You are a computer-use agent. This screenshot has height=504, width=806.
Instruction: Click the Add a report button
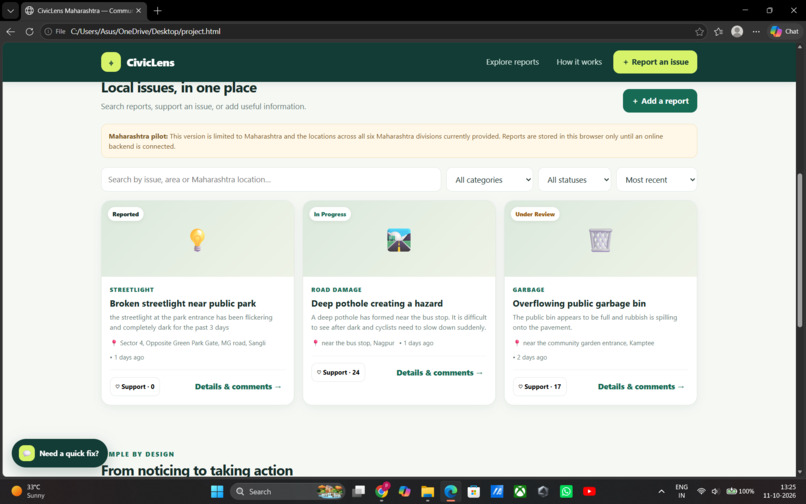point(660,101)
